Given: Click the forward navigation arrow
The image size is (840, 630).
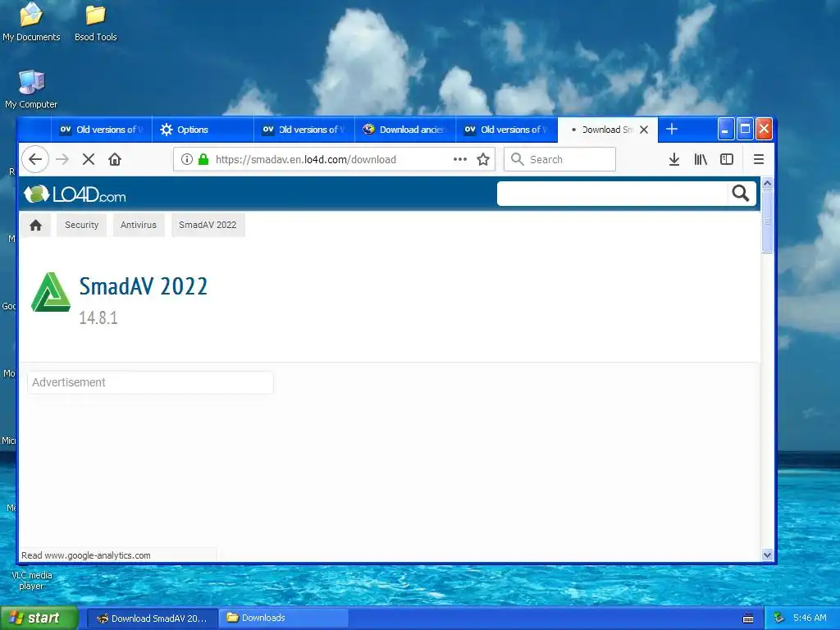Looking at the screenshot, I should [x=62, y=159].
